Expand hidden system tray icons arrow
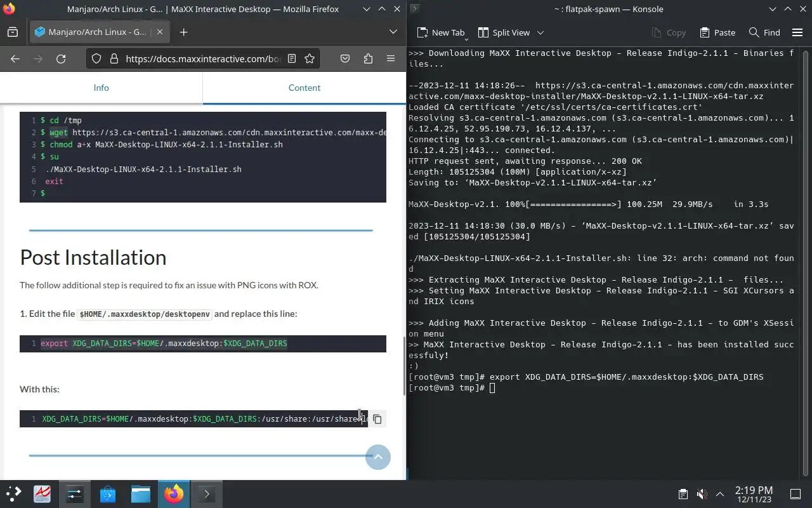The image size is (812, 508). [x=720, y=494]
